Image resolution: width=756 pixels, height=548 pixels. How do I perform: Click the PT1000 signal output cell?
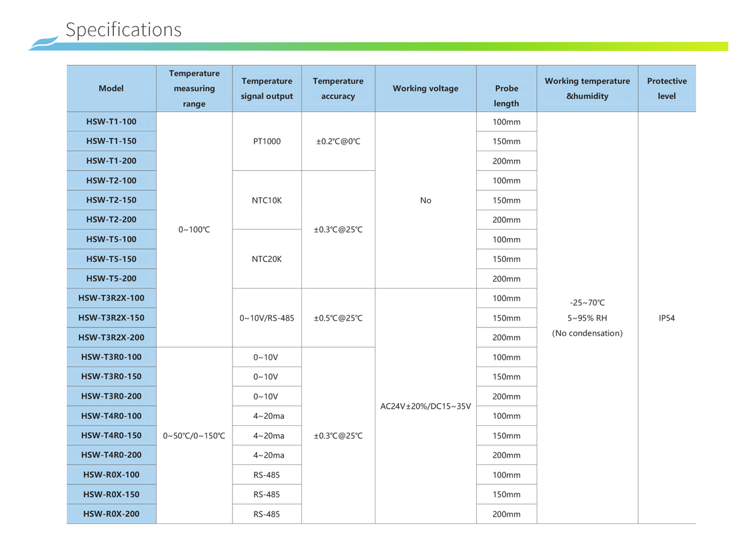click(266, 141)
